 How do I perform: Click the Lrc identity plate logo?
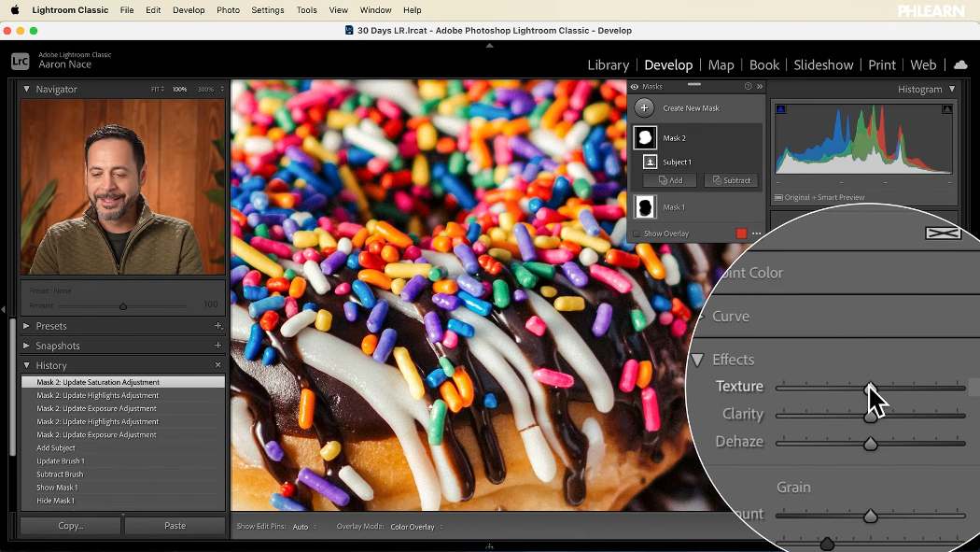20,61
